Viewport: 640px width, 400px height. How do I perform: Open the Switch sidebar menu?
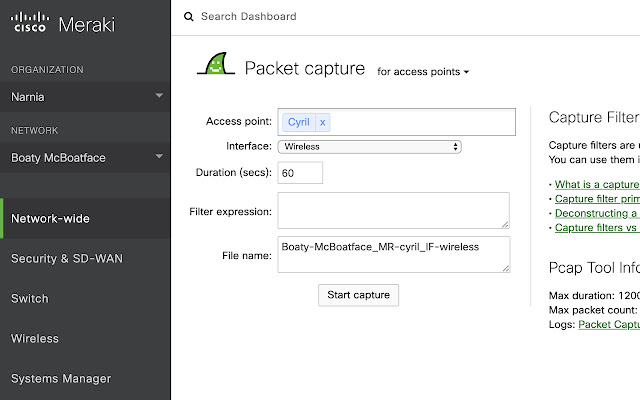85,298
